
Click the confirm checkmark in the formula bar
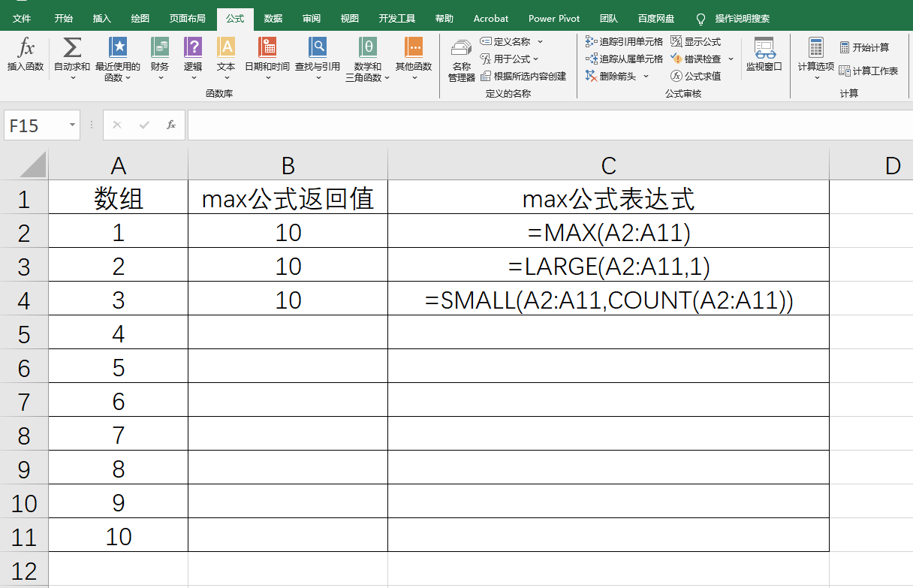point(144,125)
